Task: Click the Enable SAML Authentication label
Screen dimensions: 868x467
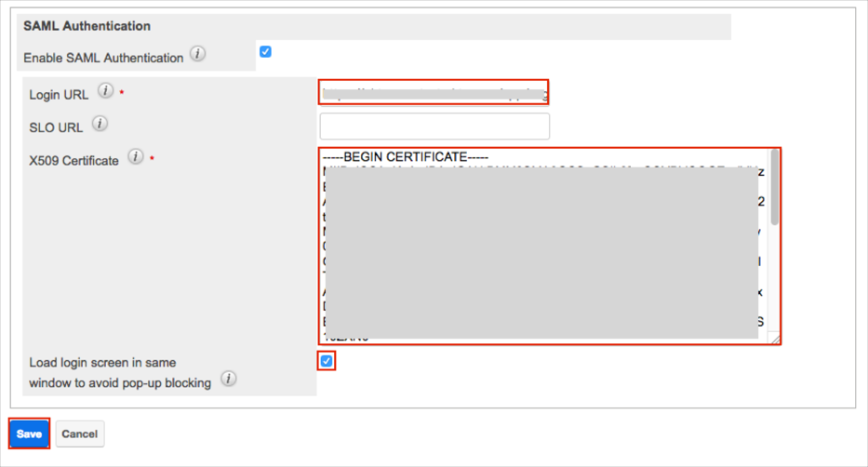Action: tap(103, 58)
